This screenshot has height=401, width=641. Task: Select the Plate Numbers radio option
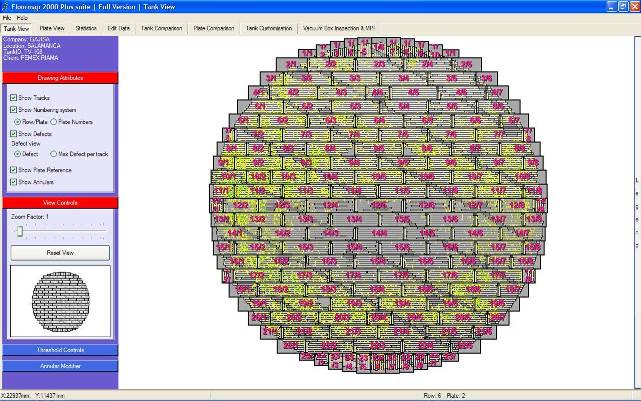pos(53,121)
